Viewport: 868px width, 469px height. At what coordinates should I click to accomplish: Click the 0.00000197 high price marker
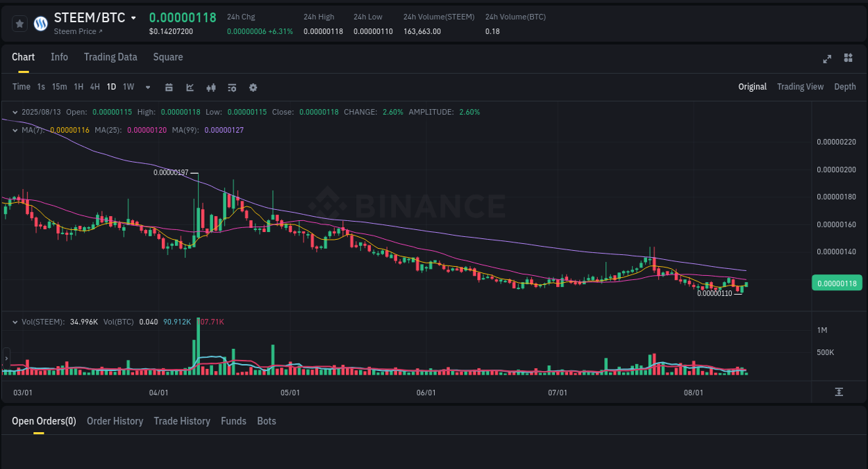point(171,172)
